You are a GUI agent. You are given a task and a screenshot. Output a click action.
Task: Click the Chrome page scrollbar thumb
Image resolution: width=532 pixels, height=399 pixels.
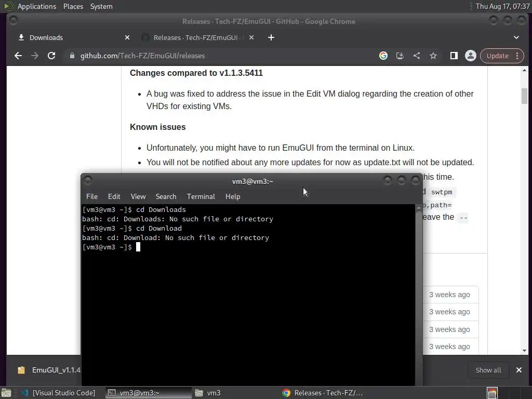pyautogui.click(x=525, y=96)
